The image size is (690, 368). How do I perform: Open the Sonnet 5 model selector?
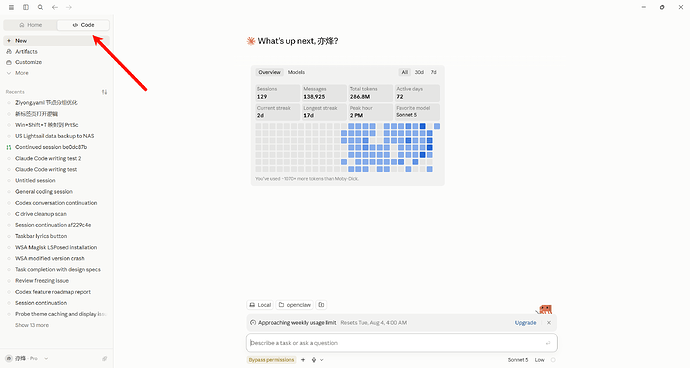(x=518, y=360)
